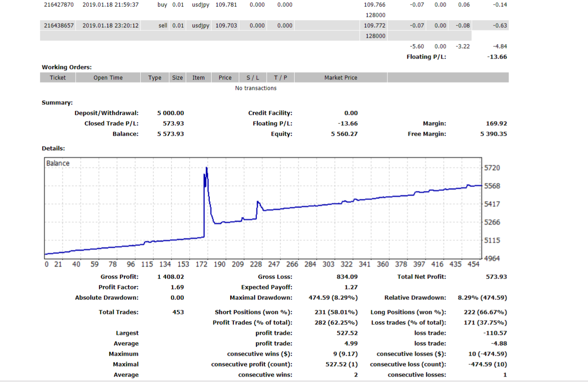Click the Total Trades value 453

[x=178, y=312]
